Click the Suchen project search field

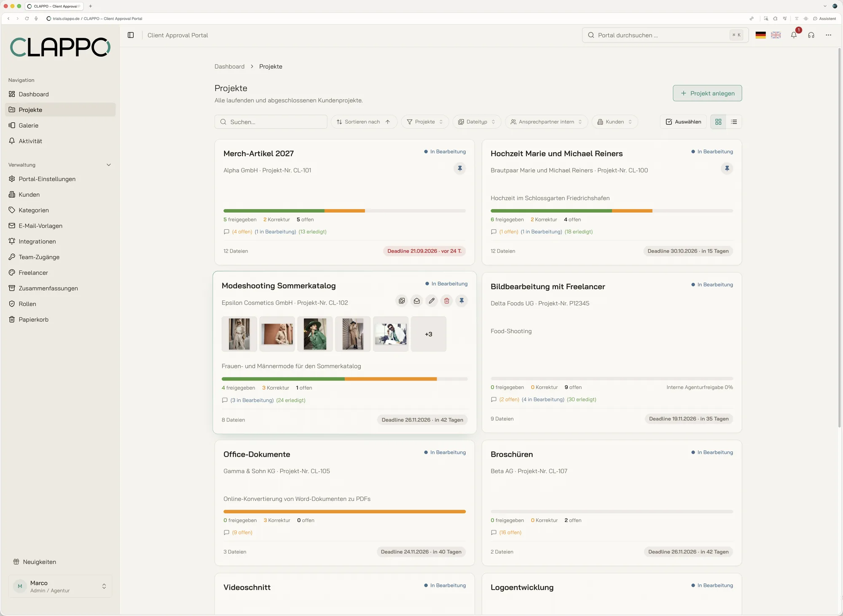pos(271,122)
